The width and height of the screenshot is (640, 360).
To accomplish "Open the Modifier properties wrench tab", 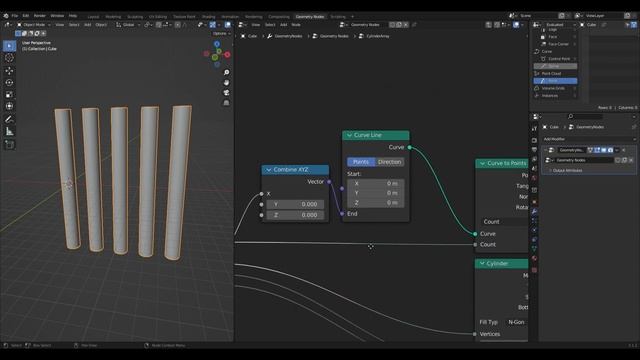I will [x=534, y=211].
